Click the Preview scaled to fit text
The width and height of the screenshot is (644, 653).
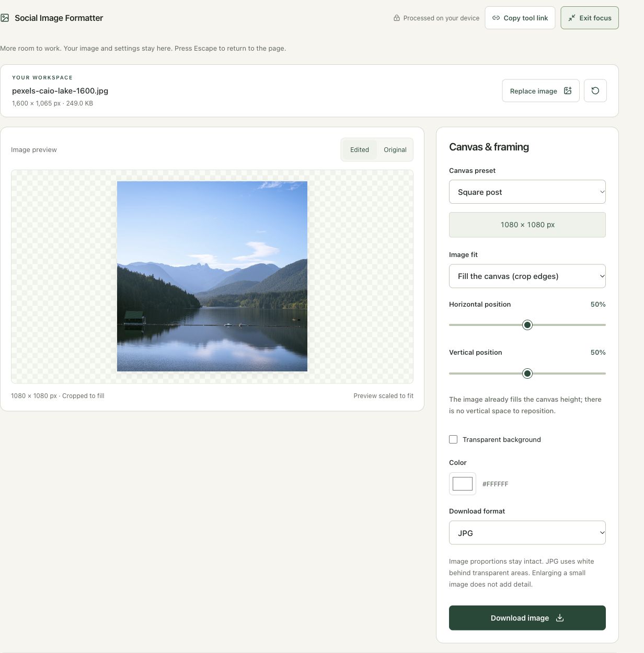coord(383,396)
